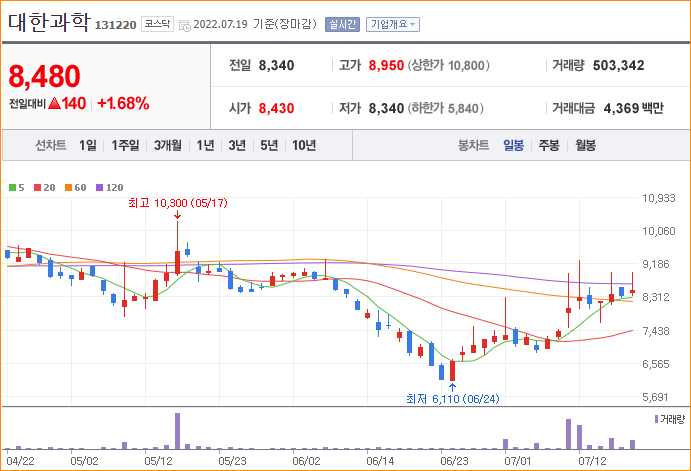Click the tallest volume bar near 05/12
691x471 pixels.
[178, 431]
